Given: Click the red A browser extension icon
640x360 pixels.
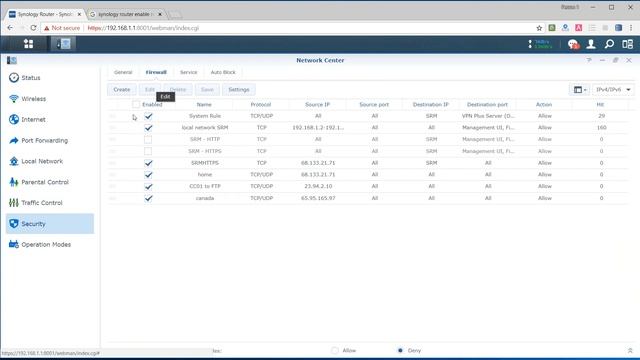Looking at the screenshot, I should point(578,28).
